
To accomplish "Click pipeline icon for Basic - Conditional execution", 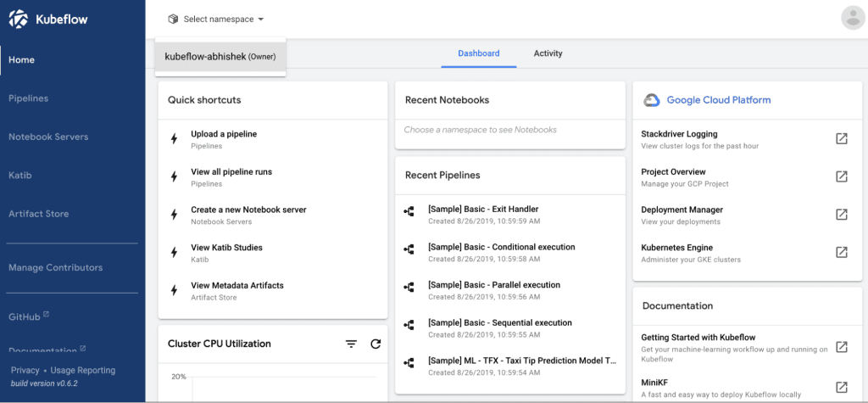I will tap(409, 249).
